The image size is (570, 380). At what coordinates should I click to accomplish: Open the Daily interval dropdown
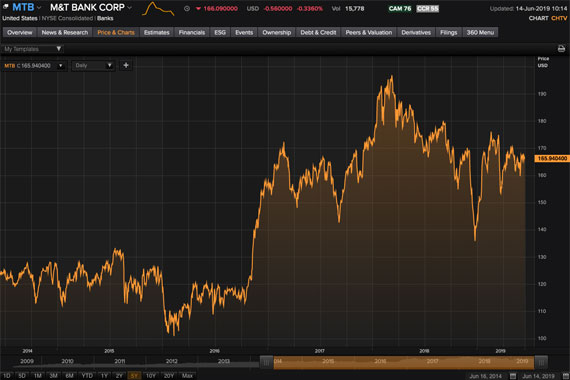point(93,65)
